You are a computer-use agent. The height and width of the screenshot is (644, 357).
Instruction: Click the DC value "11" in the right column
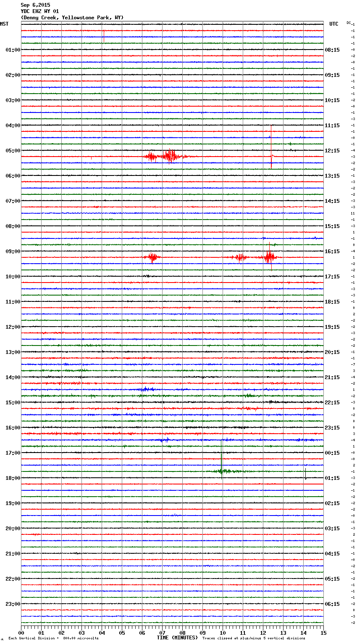point(353,214)
